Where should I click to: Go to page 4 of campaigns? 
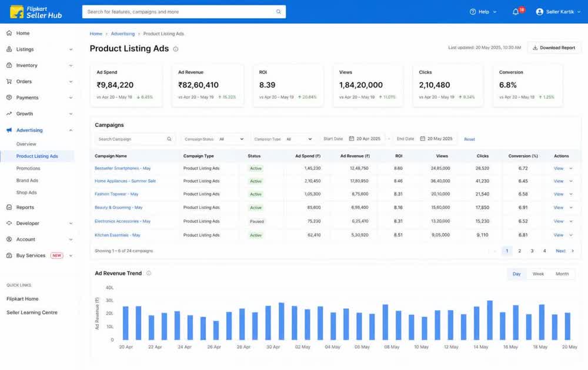click(x=544, y=251)
